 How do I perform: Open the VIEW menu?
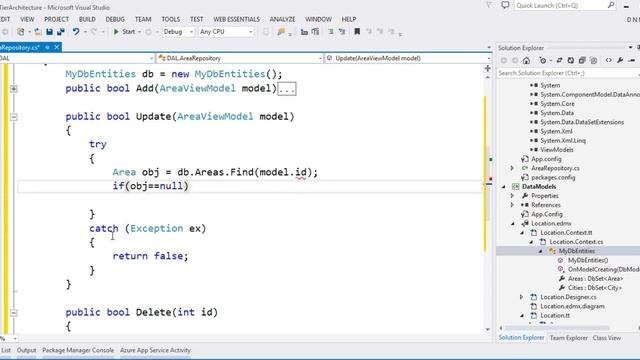point(27,19)
